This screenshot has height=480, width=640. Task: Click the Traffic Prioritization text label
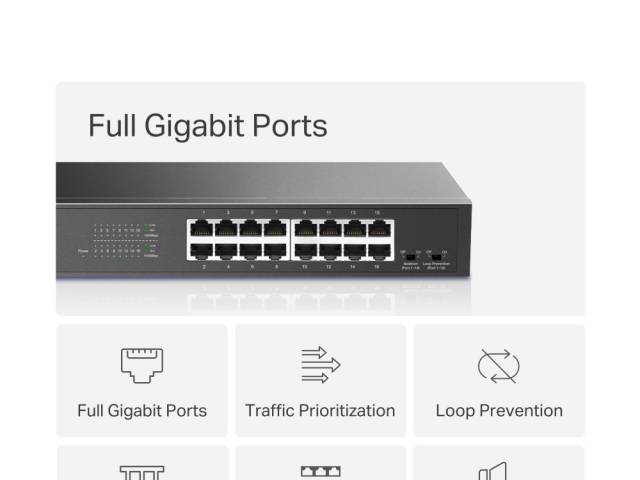coord(320,411)
